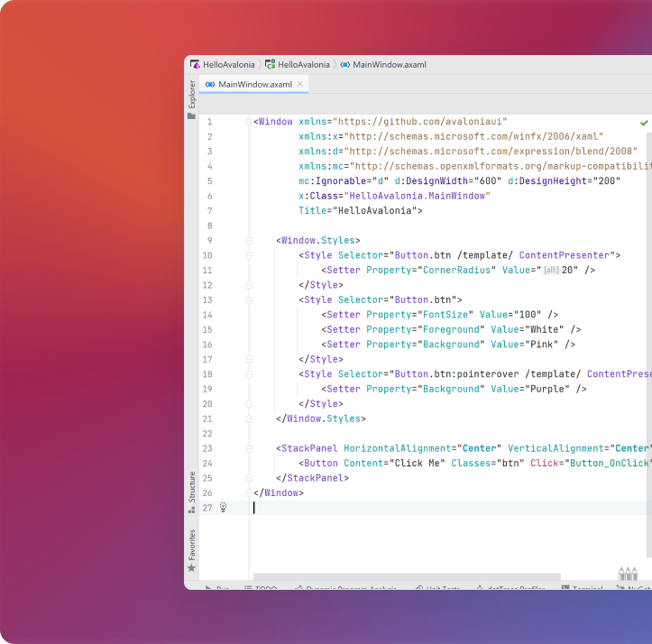Screen dimensions: 652x644
Task: Click the "https://github.com/avaloniaui" namespace string
Action: click(420, 122)
